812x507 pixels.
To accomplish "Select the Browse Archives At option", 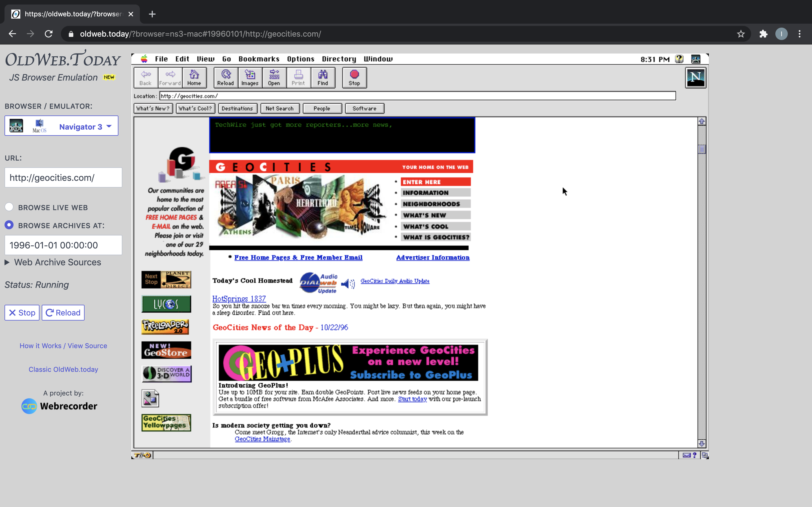I will 9,225.
